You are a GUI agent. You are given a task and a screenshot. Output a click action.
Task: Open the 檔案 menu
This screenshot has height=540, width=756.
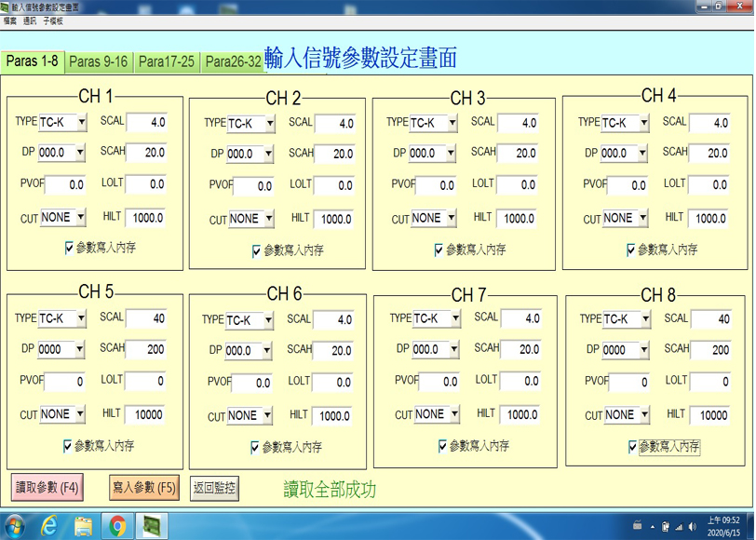click(9, 21)
